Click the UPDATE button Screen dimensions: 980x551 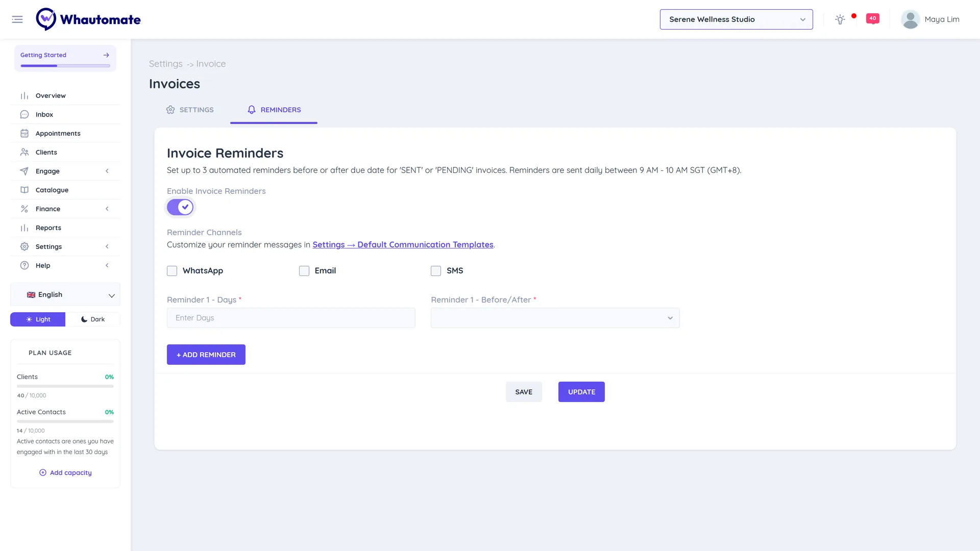coord(581,392)
